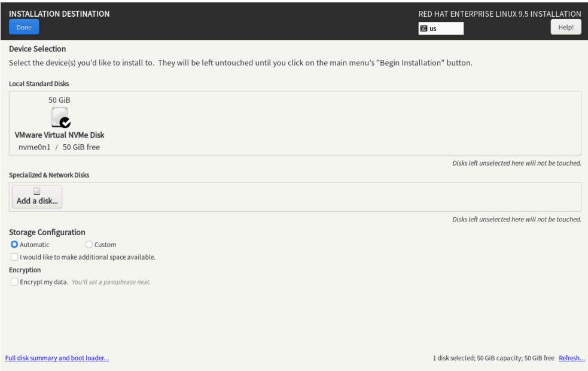Open the Help! button

coord(565,27)
